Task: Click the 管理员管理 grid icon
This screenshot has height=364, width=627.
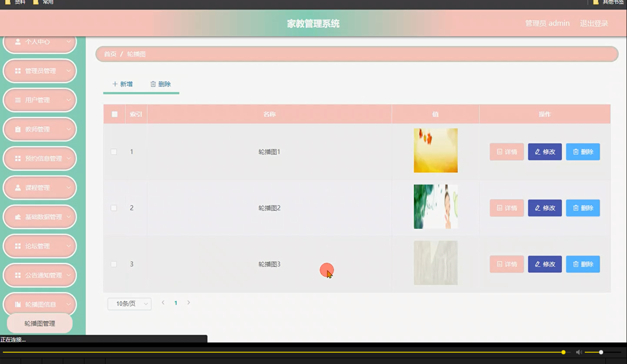Action: coord(17,70)
